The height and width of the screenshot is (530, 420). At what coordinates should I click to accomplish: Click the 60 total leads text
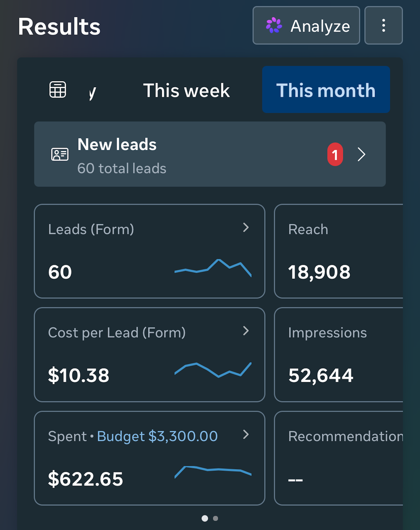click(122, 168)
